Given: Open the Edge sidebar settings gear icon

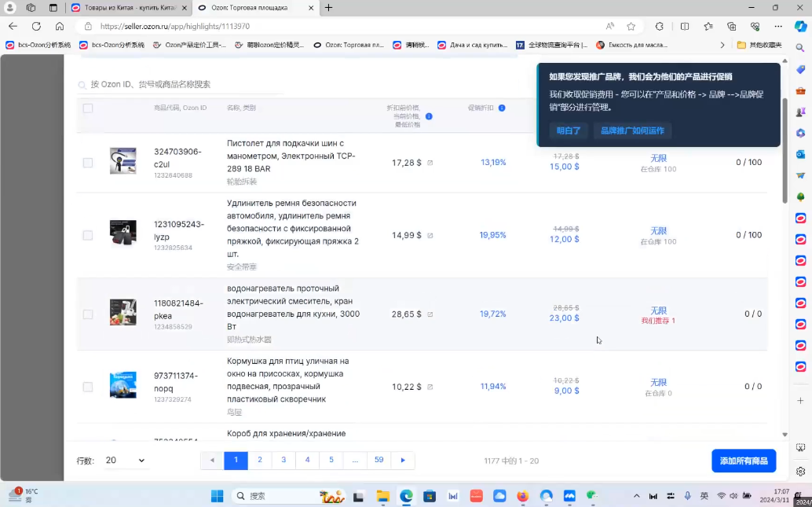Looking at the screenshot, I should [800, 472].
